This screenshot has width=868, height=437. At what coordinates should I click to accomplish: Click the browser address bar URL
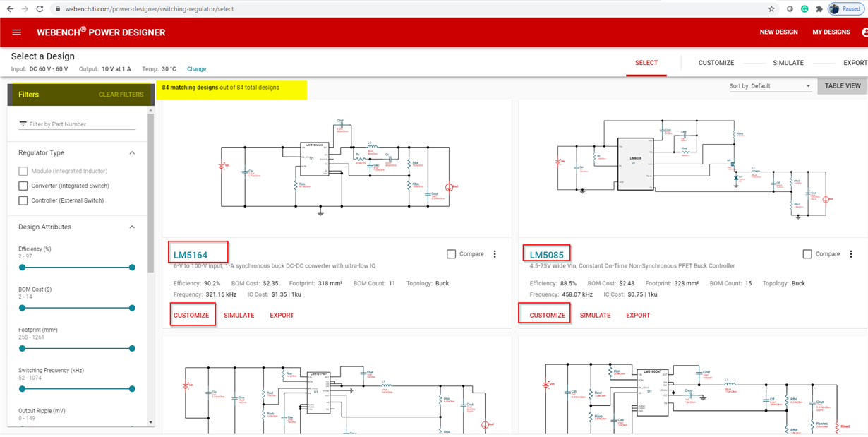(149, 9)
